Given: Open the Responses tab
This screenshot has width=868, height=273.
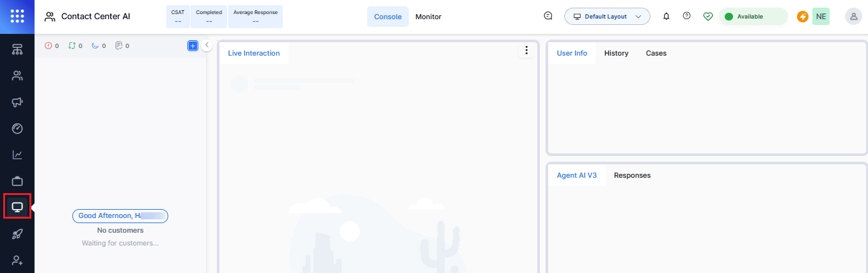Looking at the screenshot, I should coord(632,176).
